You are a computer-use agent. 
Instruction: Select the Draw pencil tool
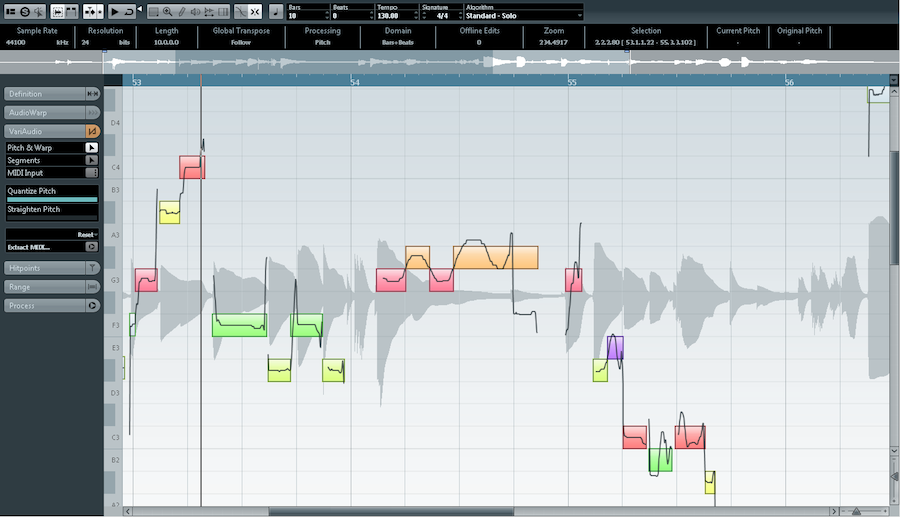[x=181, y=11]
